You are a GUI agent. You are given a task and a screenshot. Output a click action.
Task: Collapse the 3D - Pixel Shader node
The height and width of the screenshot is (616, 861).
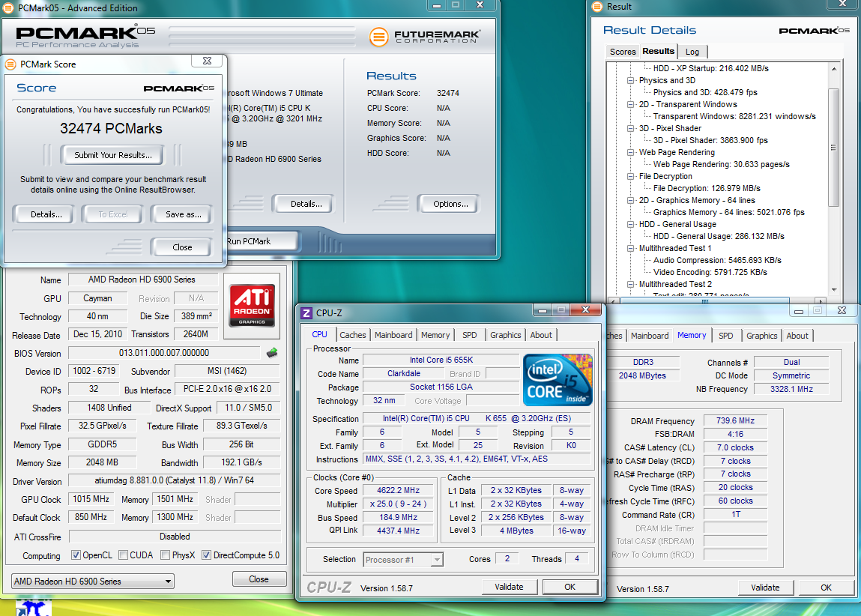click(x=630, y=128)
